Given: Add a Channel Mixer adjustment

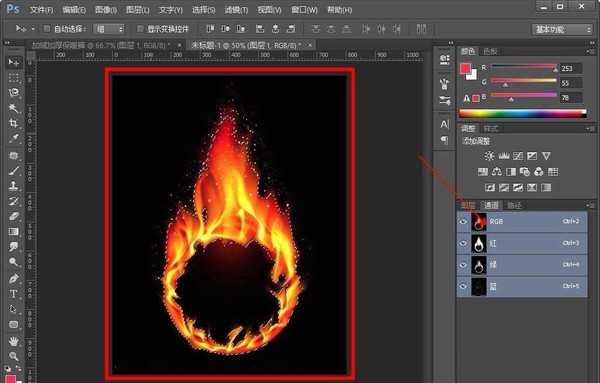Looking at the screenshot, I should pyautogui.click(x=539, y=172).
